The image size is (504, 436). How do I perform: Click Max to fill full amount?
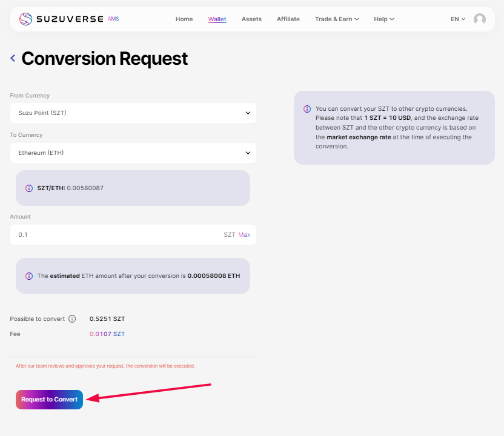244,235
